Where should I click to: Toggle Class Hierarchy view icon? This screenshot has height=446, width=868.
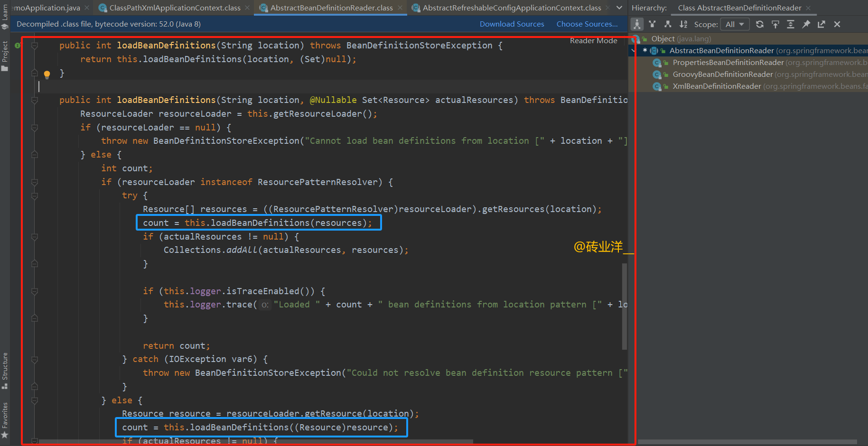pos(637,24)
